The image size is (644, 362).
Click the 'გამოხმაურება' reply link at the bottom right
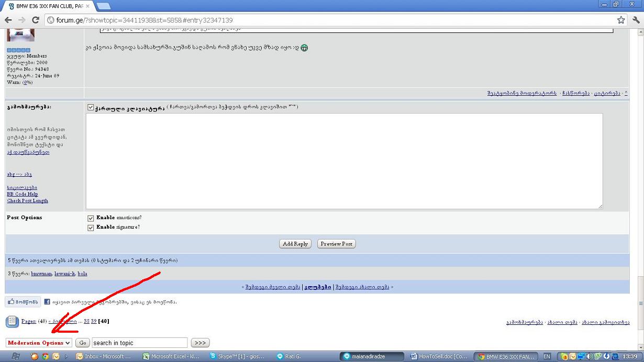[525, 322]
